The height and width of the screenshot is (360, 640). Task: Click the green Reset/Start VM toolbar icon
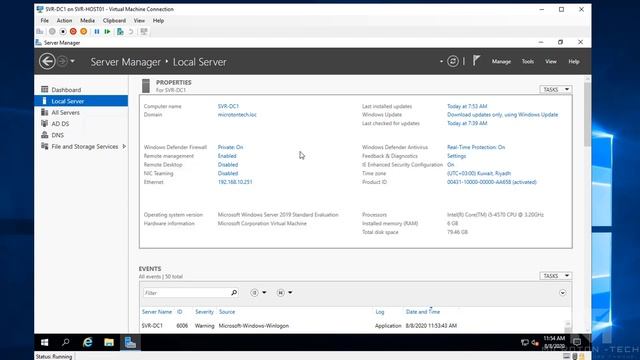point(107,31)
